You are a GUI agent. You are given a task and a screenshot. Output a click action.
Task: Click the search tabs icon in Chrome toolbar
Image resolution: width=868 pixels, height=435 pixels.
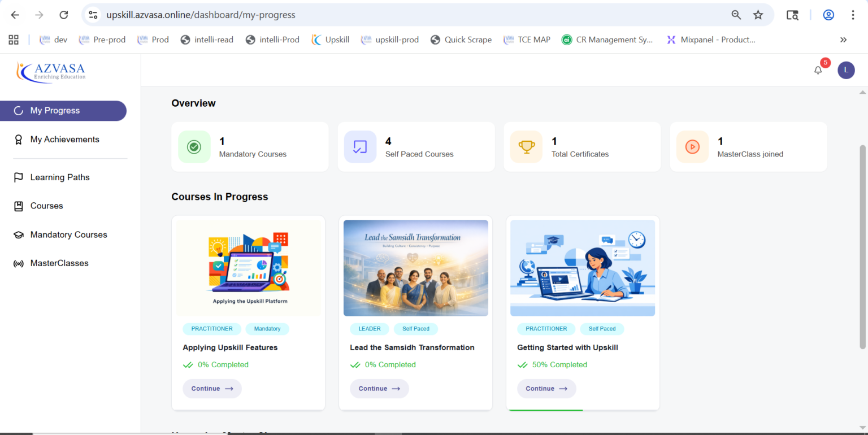792,15
